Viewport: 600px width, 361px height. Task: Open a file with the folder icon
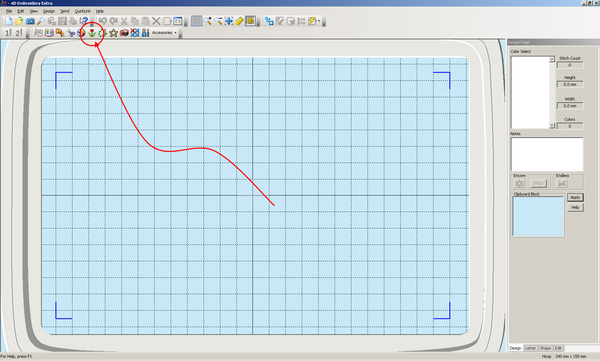pos(19,21)
